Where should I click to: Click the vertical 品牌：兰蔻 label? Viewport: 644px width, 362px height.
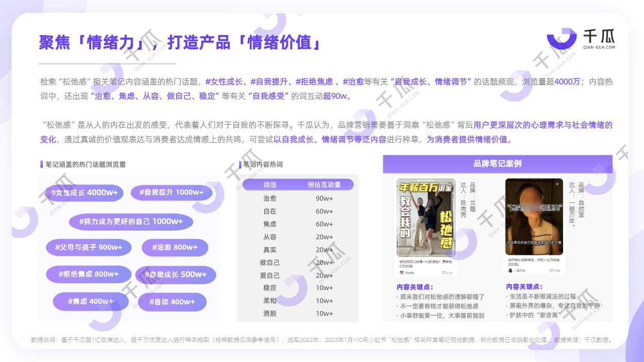click(x=472, y=197)
